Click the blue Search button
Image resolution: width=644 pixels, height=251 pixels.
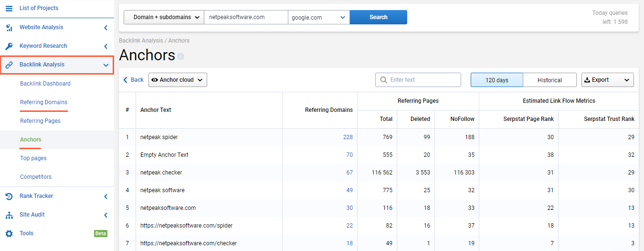coord(379,17)
